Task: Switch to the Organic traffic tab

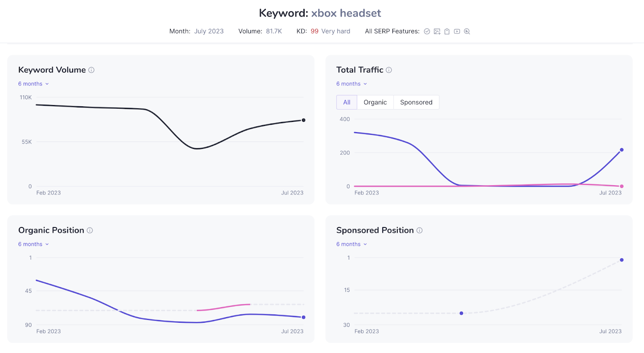Action: [x=375, y=102]
